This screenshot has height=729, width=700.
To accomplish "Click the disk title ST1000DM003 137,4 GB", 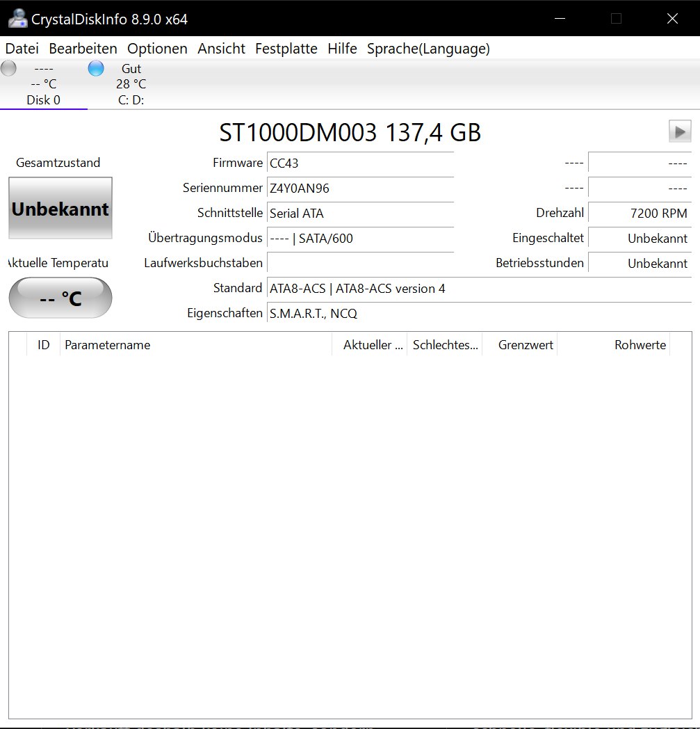I will point(350,132).
